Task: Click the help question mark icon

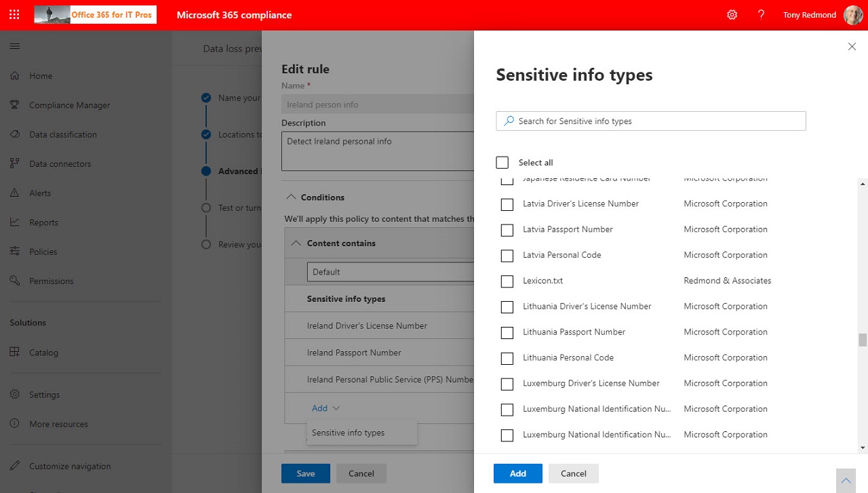Action: (x=761, y=15)
